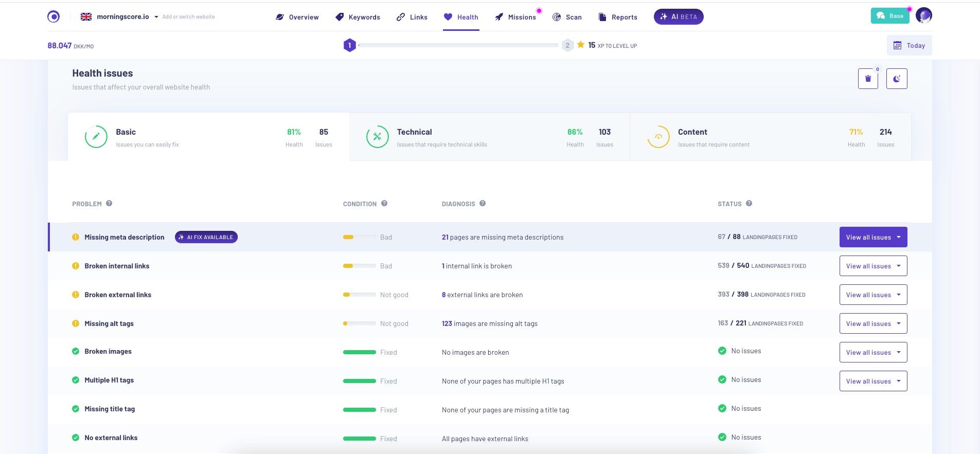Open the Missions menu item
This screenshot has width=980, height=454.
pyautogui.click(x=515, y=17)
